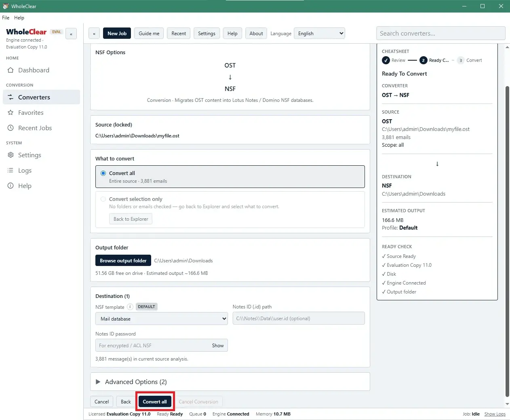Click the Help toolbar button
Viewport: 510px width, 420px height.
tap(232, 34)
